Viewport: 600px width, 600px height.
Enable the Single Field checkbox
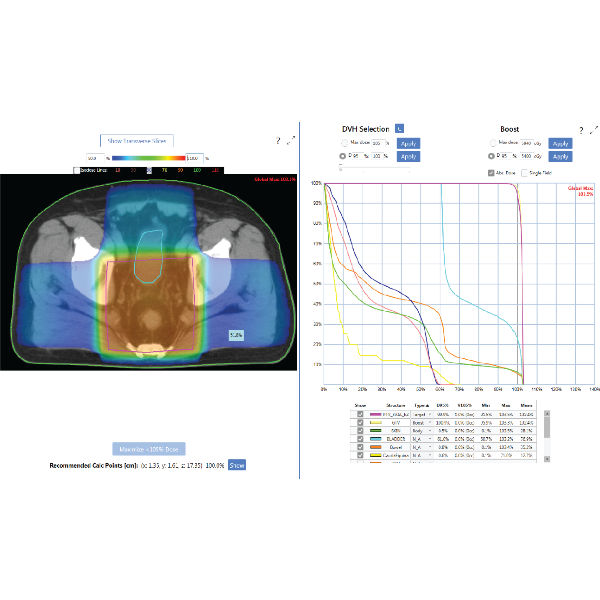point(526,172)
